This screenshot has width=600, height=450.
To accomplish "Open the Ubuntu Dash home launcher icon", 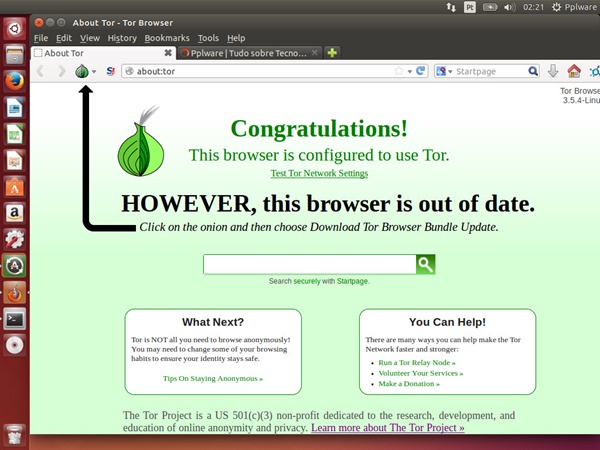I will 15,29.
